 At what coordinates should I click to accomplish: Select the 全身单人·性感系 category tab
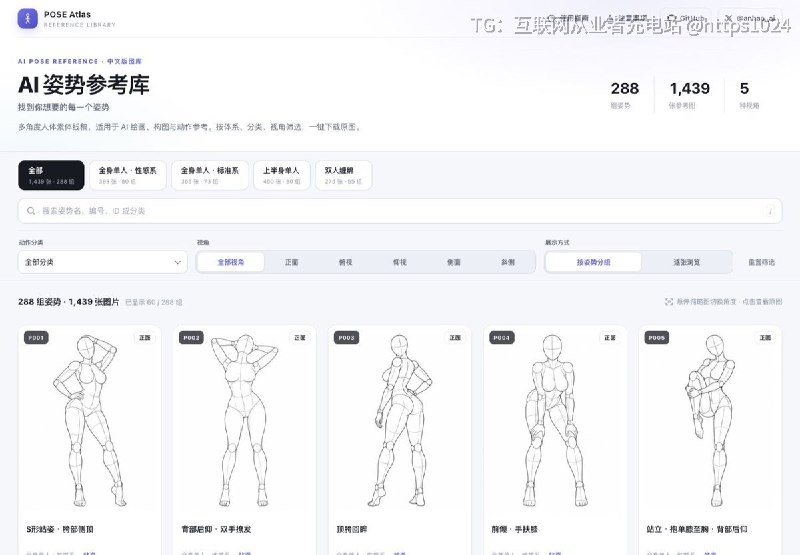click(128, 175)
